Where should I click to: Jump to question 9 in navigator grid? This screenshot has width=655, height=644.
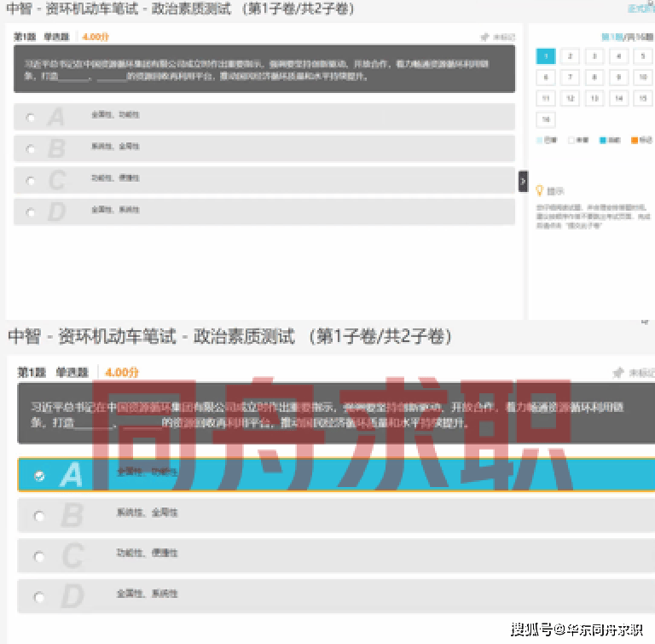tap(618, 78)
